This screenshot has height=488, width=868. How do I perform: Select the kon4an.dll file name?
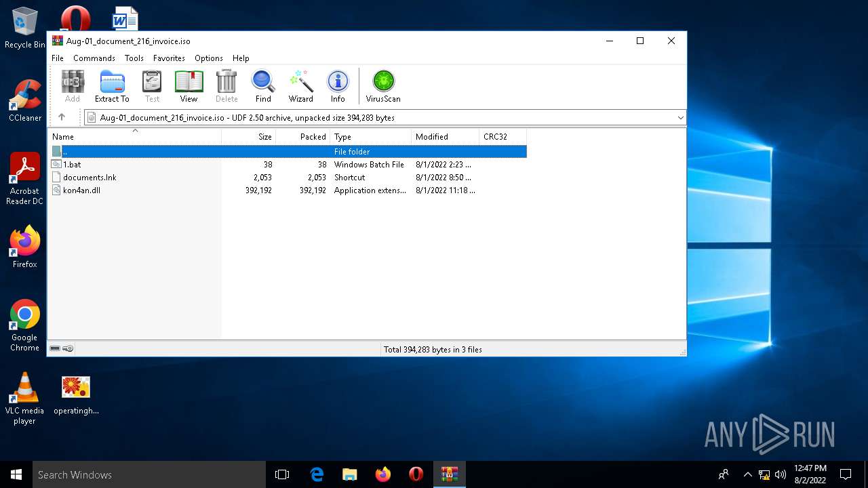click(x=81, y=190)
